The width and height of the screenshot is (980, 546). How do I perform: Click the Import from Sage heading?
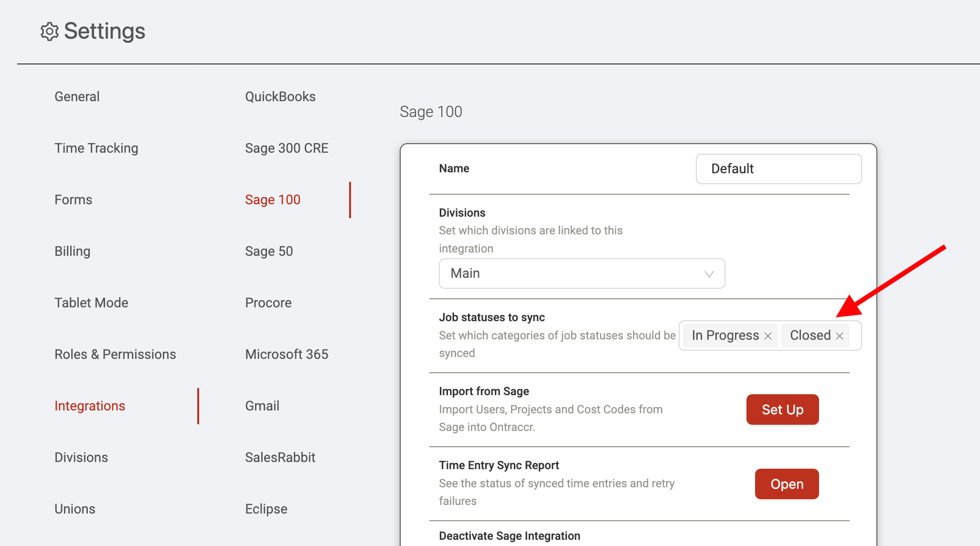pos(484,391)
